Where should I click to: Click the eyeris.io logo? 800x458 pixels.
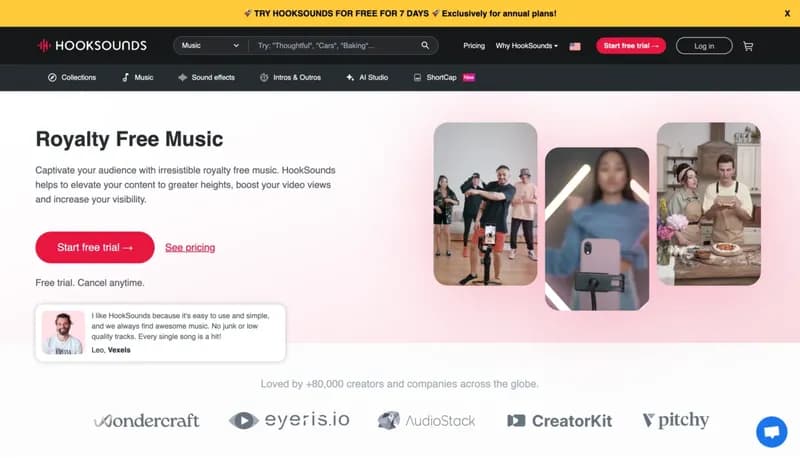pyautogui.click(x=289, y=420)
